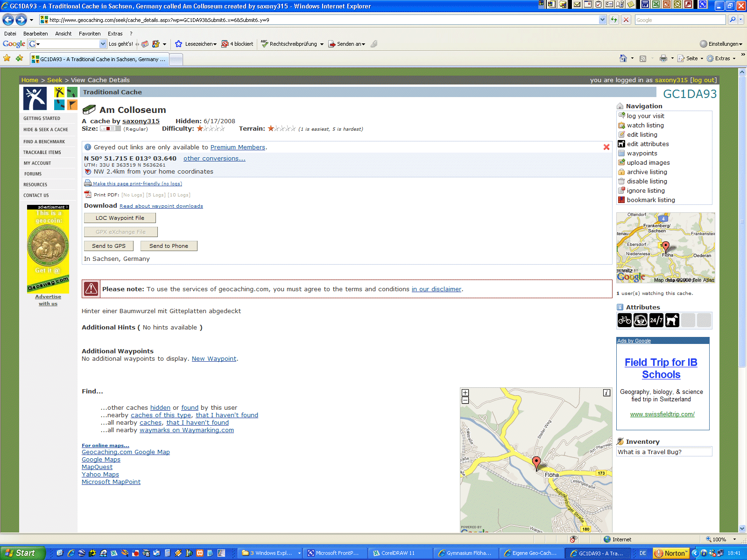
Task: Select the GC1DA93 browser tab
Action: tap(99, 59)
